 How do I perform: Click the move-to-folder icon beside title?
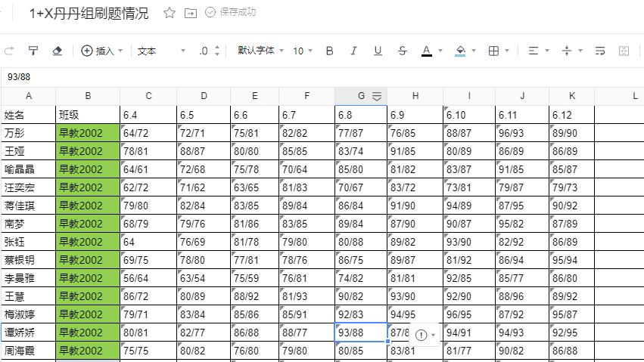[190, 13]
